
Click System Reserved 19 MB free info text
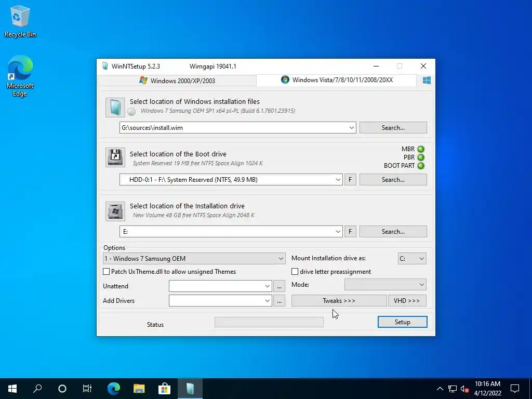[x=198, y=163]
